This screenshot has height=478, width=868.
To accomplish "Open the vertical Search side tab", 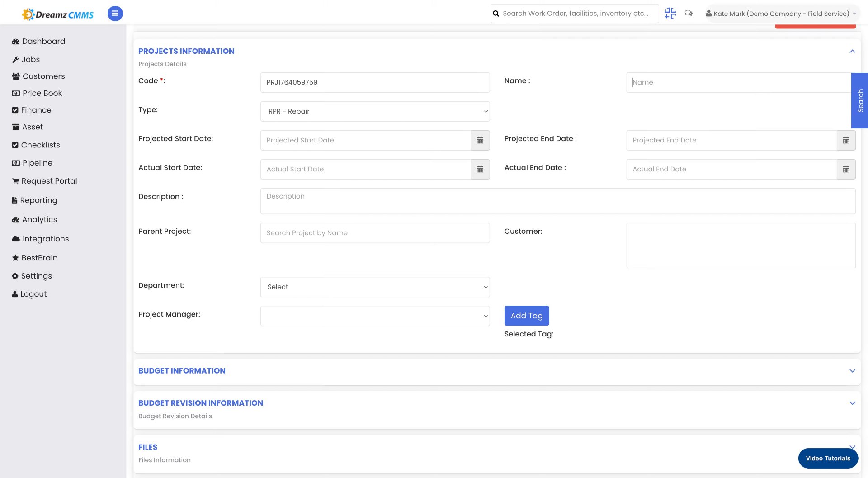I will 860,100.
